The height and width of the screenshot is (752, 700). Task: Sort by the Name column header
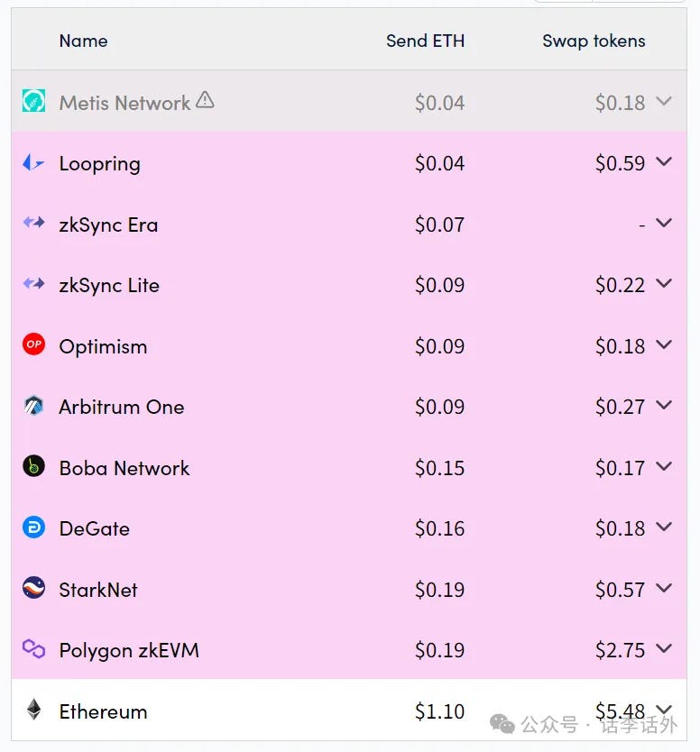coord(83,41)
